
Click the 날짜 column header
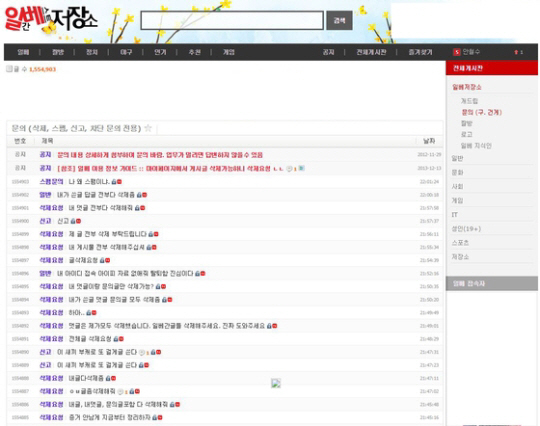(x=429, y=141)
